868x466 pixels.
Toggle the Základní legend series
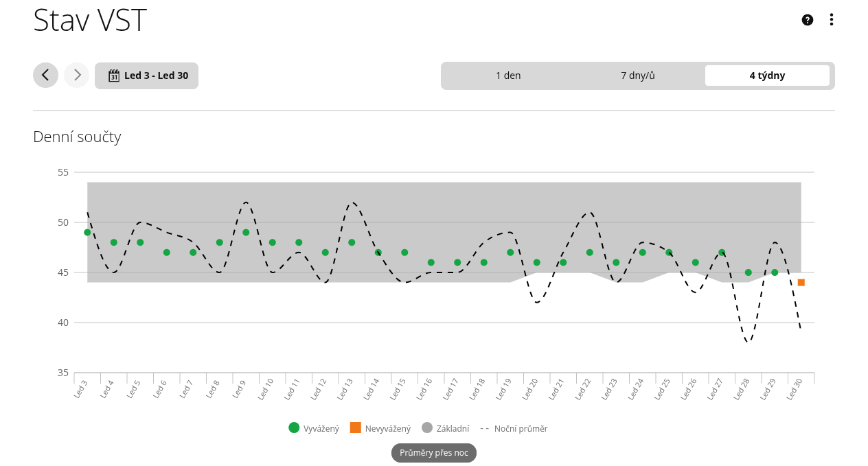446,428
